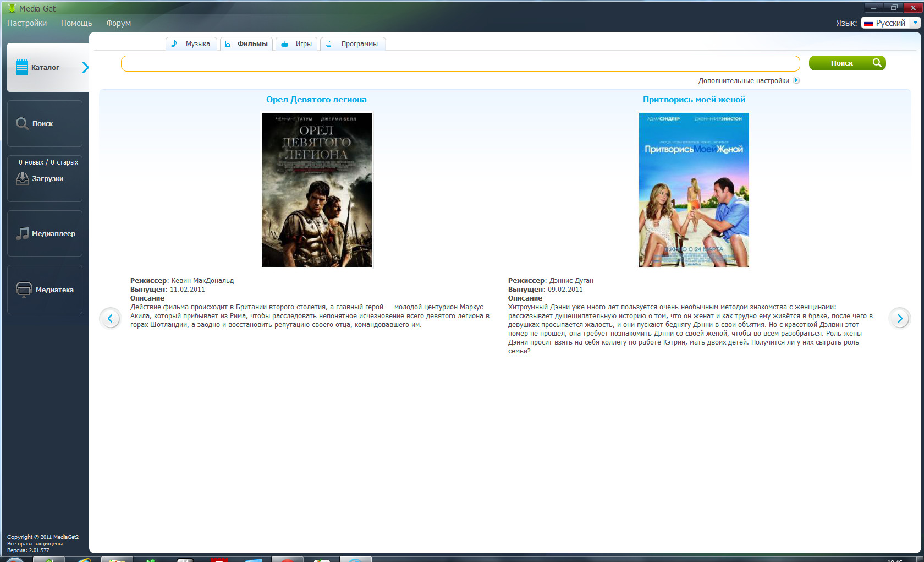The width and height of the screenshot is (924, 562).
Task: Click the Copyright © 2011 MediaGet text
Action: pos(43,537)
